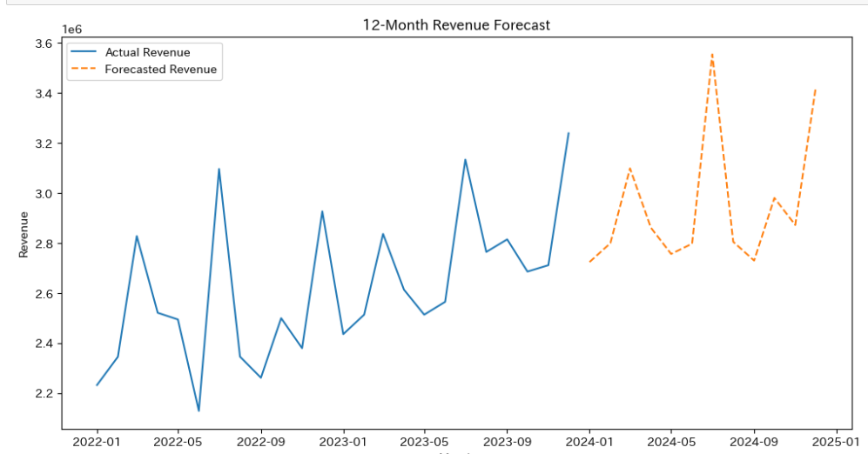Select the 3.0 y-axis tick label
This screenshot has height=454, width=868.
coord(44,194)
